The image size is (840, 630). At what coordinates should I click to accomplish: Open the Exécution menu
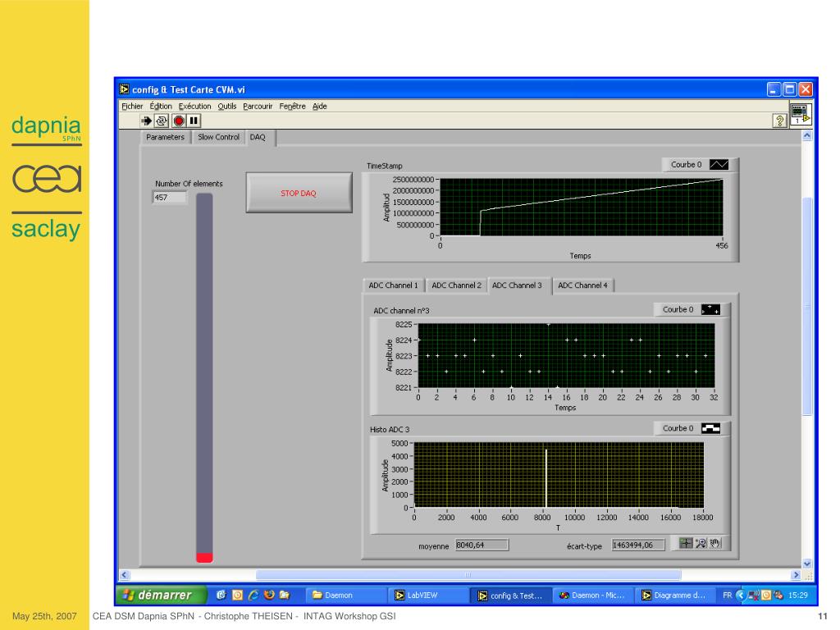[x=195, y=106]
